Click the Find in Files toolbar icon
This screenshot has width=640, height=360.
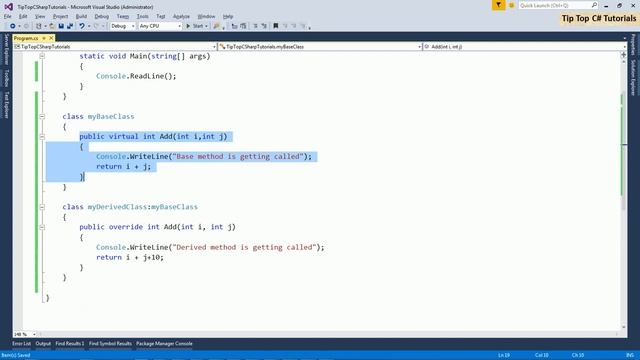tap(216, 26)
